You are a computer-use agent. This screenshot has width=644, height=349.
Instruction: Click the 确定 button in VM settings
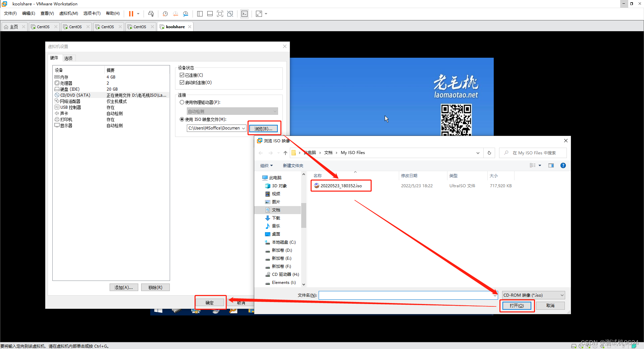pos(210,303)
